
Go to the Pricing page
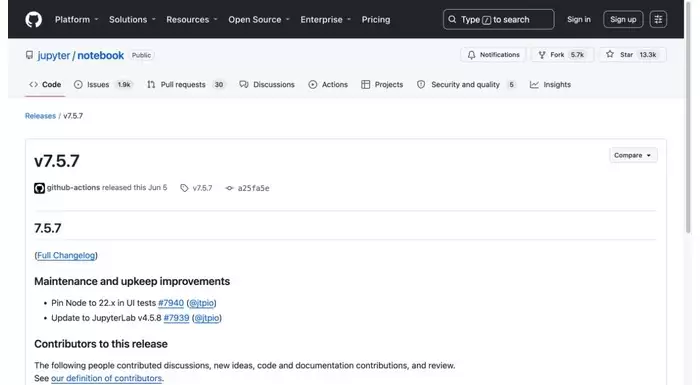375,20
